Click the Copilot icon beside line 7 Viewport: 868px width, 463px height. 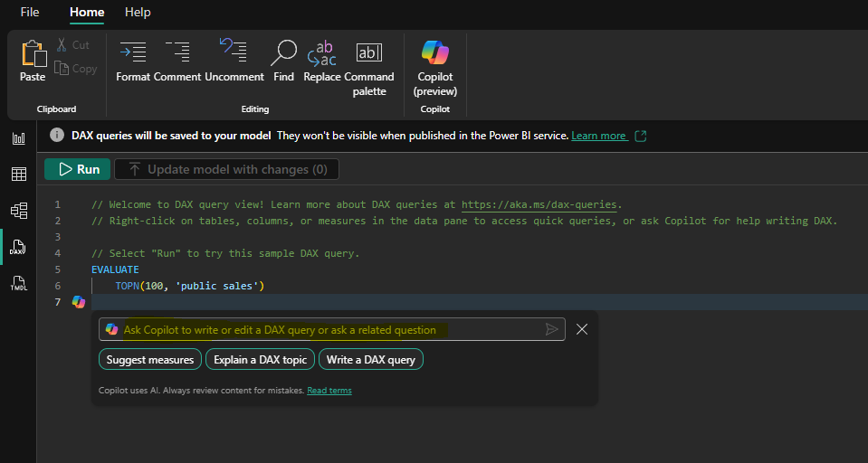click(x=79, y=302)
